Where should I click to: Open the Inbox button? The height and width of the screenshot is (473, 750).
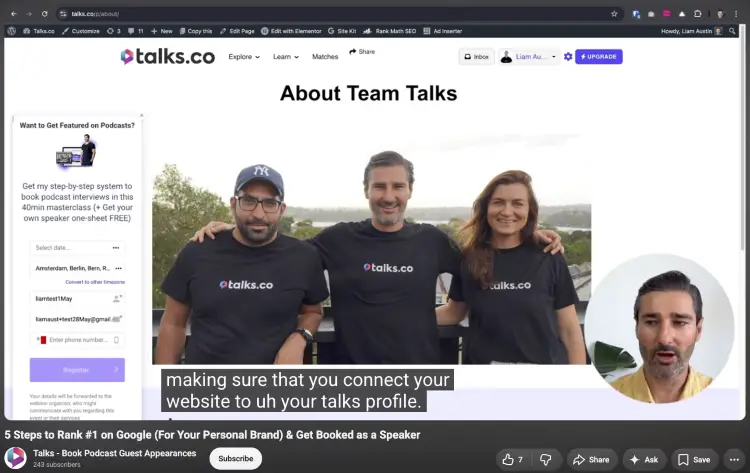476,56
